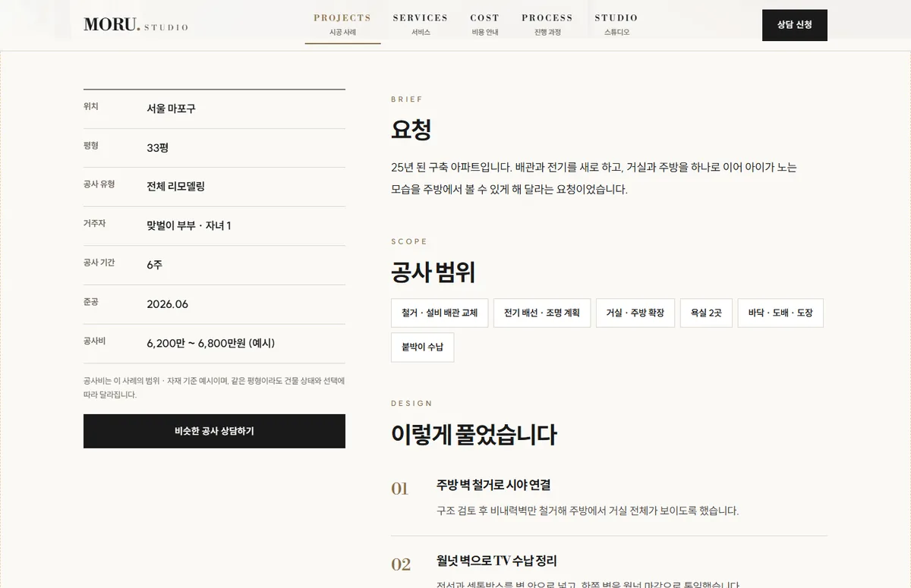Click the BRIEF section label
The height and width of the screenshot is (588, 911).
(x=407, y=99)
